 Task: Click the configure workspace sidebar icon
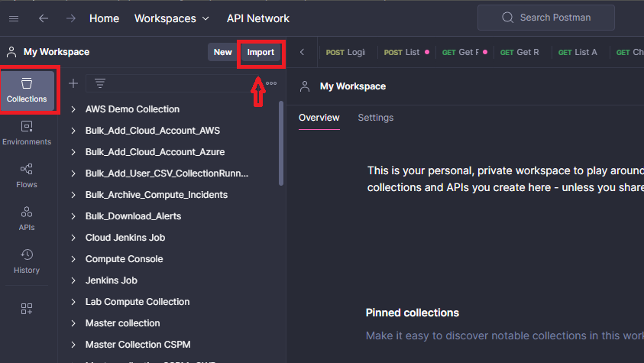[27, 309]
